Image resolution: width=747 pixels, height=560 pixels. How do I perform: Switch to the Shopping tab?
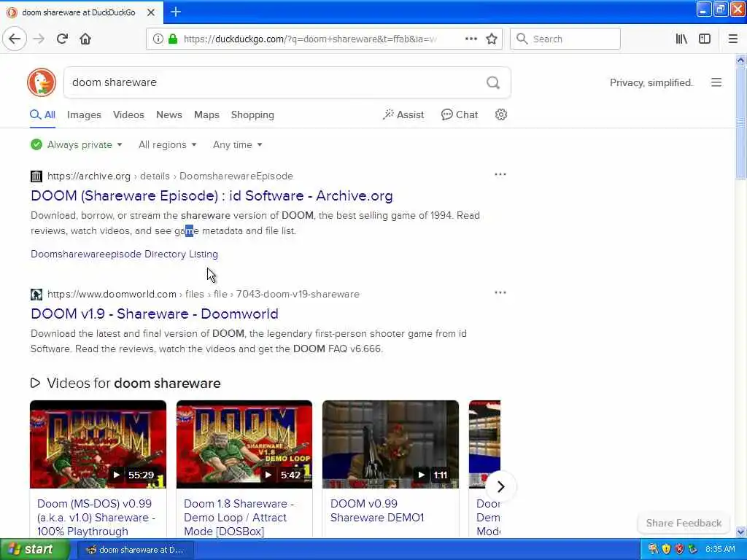pyautogui.click(x=252, y=114)
